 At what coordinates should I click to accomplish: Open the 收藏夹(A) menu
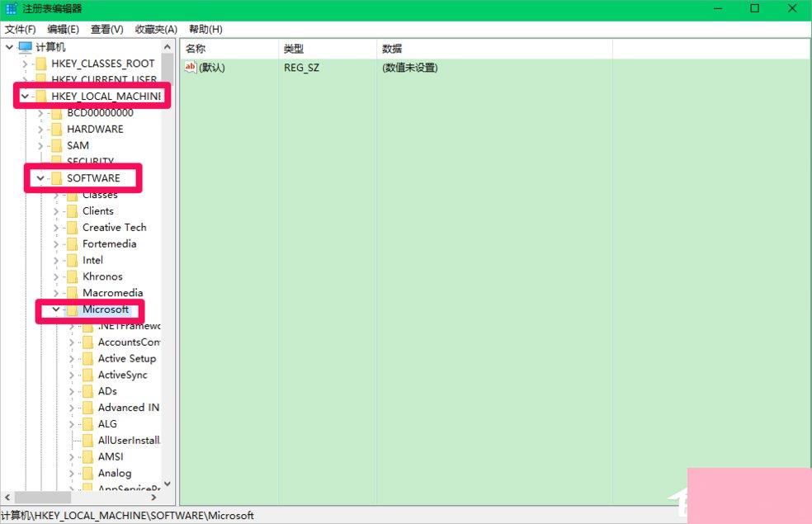pos(155,29)
